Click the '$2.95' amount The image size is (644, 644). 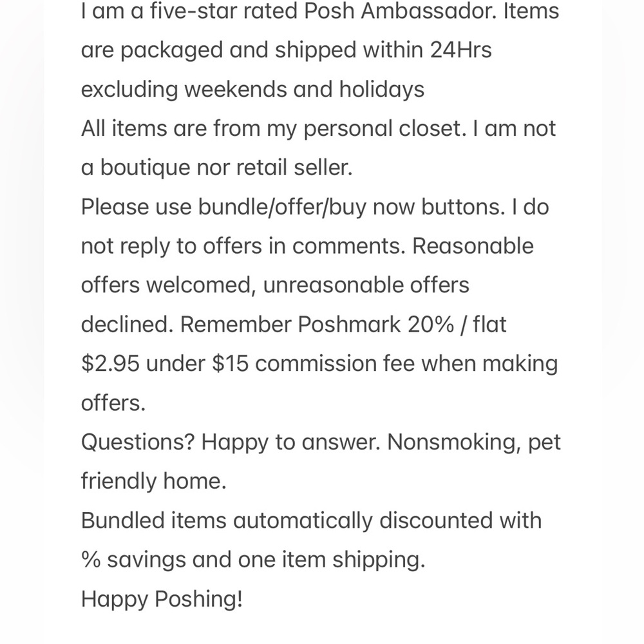[110, 363]
